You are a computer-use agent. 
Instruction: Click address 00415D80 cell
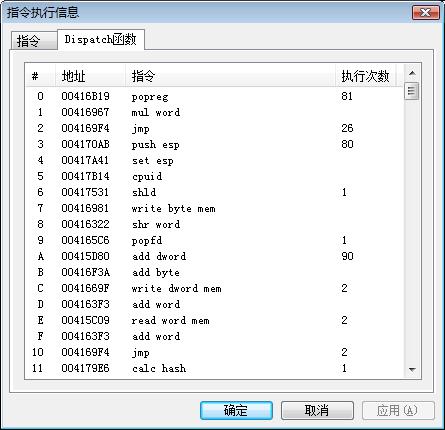point(85,256)
